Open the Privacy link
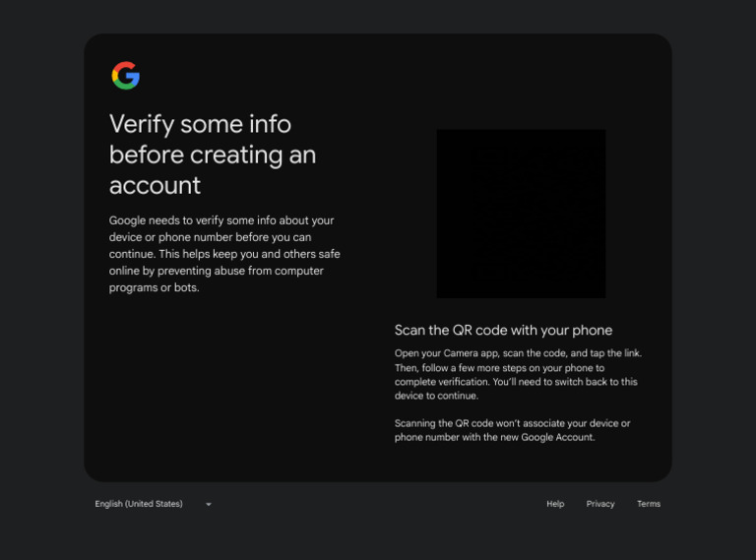Viewport: 756px width, 560px height. [600, 504]
